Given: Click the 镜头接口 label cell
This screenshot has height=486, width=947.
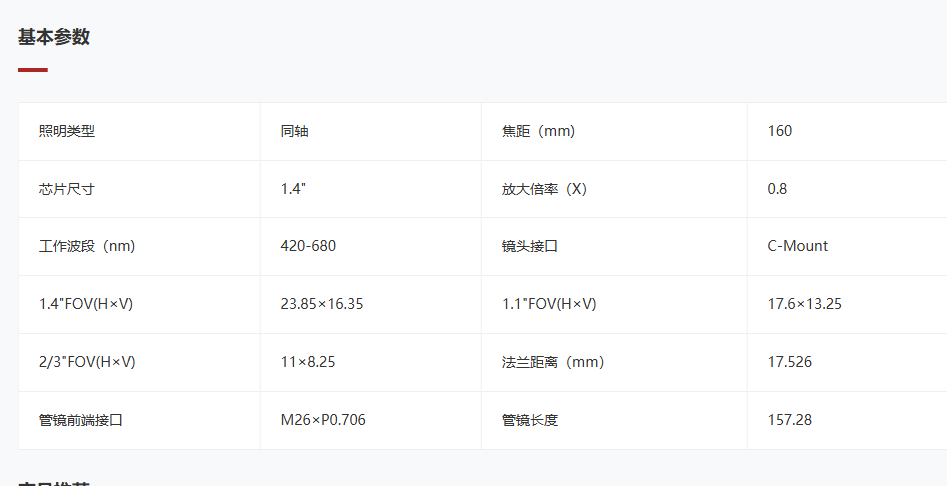Looking at the screenshot, I should coord(530,246).
